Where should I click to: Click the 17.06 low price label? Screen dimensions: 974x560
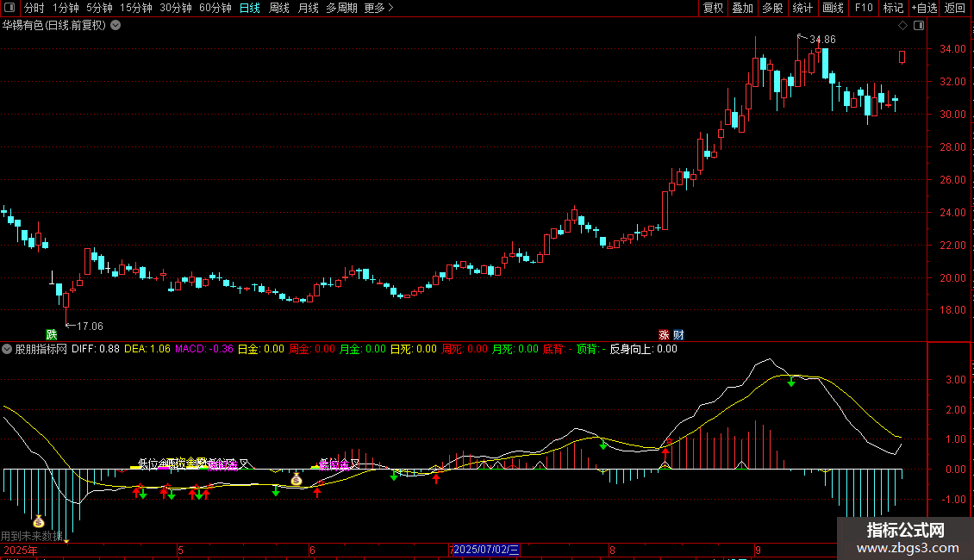pos(90,326)
